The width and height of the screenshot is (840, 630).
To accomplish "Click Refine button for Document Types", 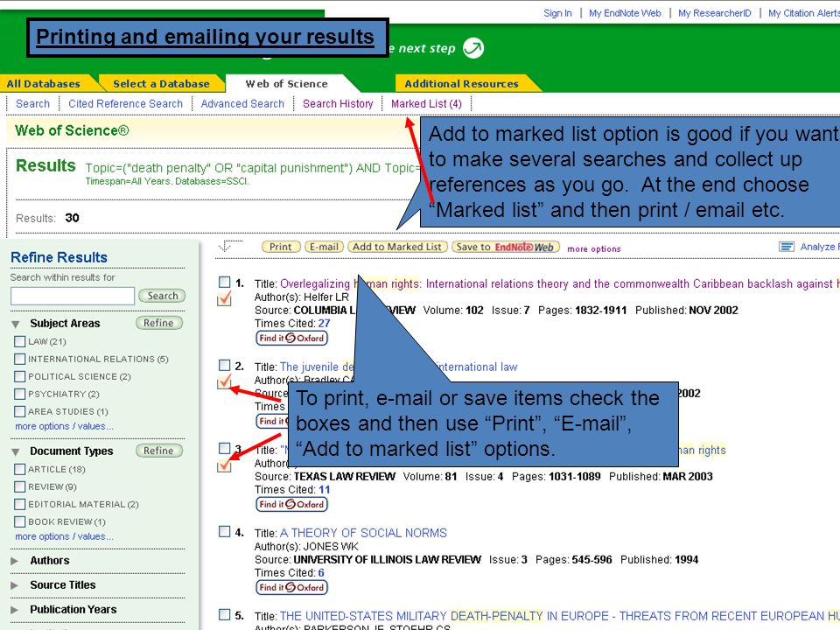I will (158, 451).
